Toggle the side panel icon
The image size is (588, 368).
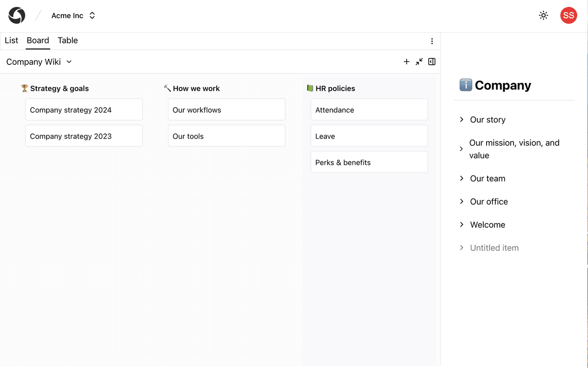point(432,62)
